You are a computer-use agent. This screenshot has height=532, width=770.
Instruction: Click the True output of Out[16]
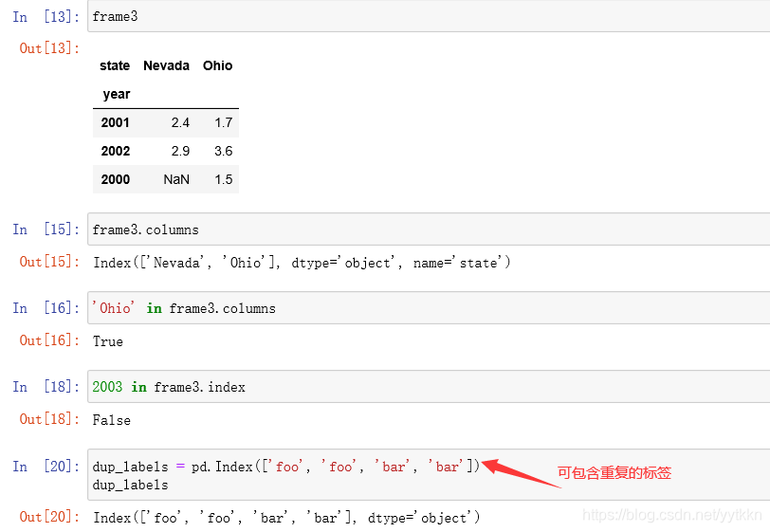108,341
